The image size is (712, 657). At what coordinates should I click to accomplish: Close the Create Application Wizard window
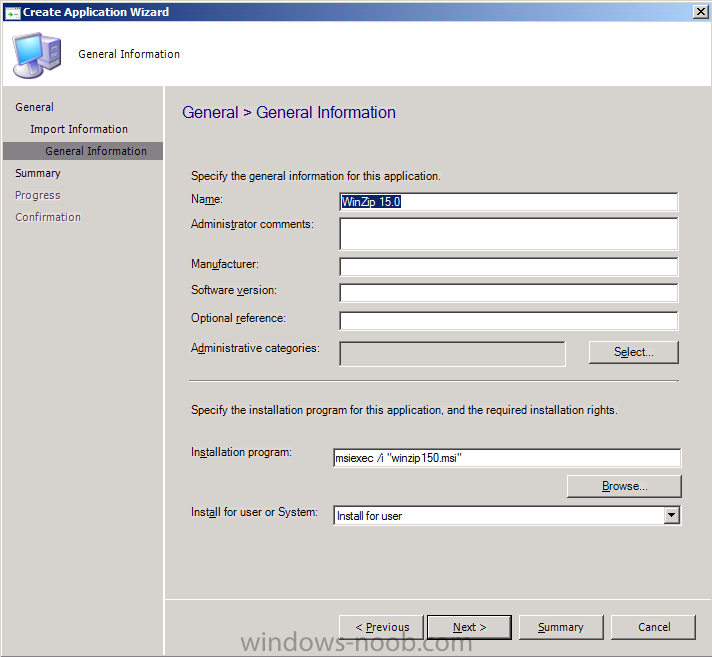(x=701, y=12)
